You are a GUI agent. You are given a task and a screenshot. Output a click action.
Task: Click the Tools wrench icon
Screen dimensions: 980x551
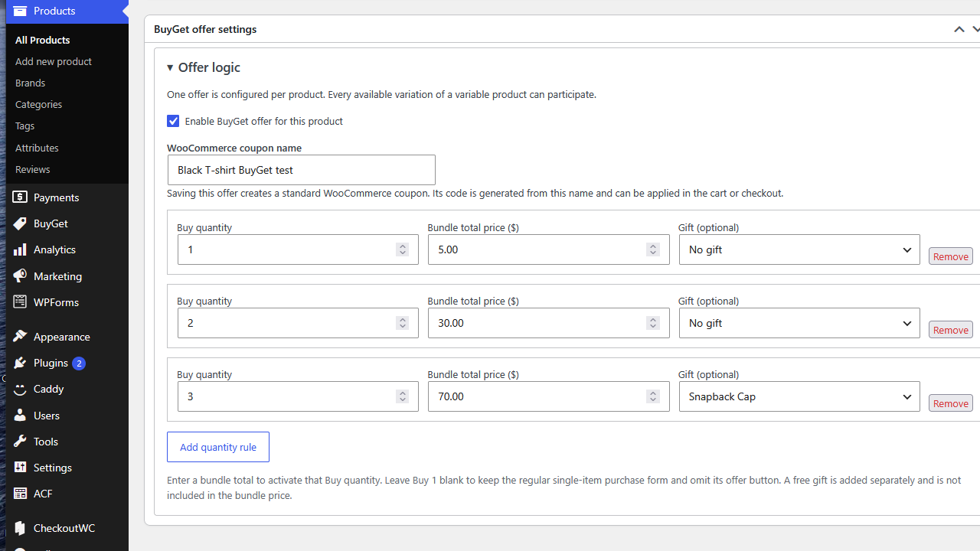[x=20, y=442]
